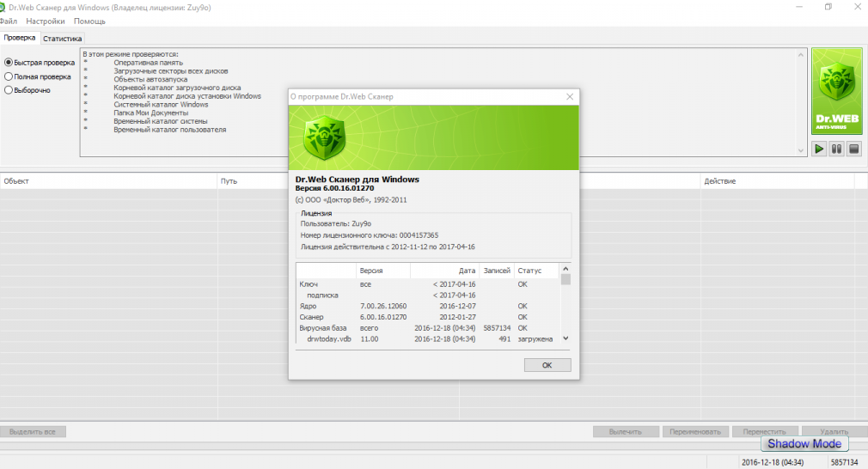This screenshot has width=868, height=469.
Task: Click the Dr.Web shield icon in About dialog
Action: pos(324,138)
